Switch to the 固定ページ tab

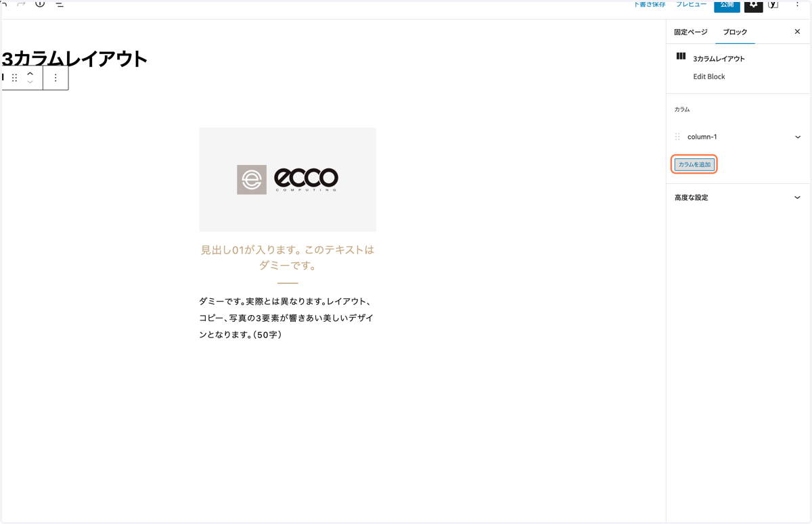coord(690,32)
